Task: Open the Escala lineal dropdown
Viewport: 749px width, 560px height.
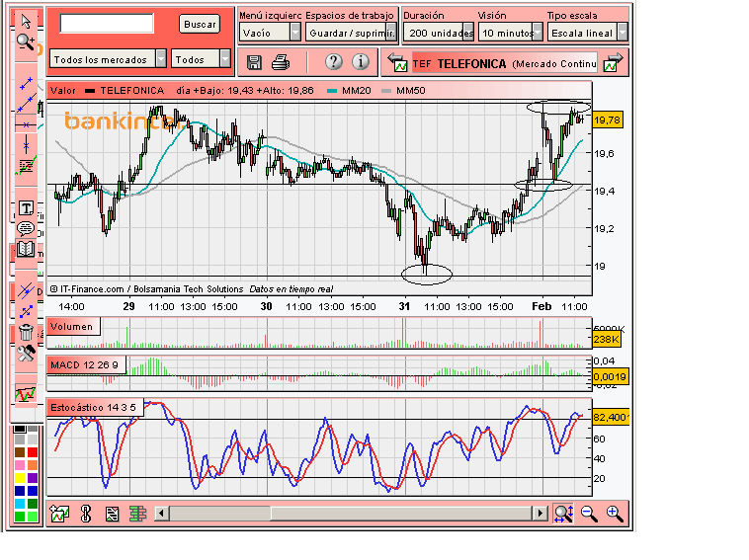Action: 587,33
